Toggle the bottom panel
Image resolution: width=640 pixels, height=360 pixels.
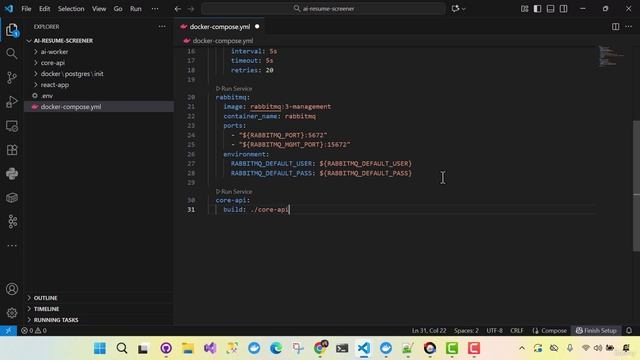551,9
